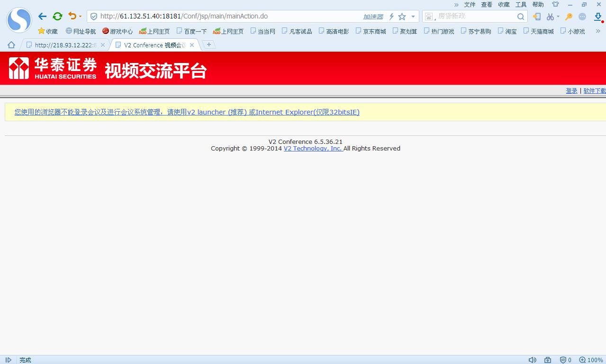Click the shield security icon in address bar

(94, 17)
